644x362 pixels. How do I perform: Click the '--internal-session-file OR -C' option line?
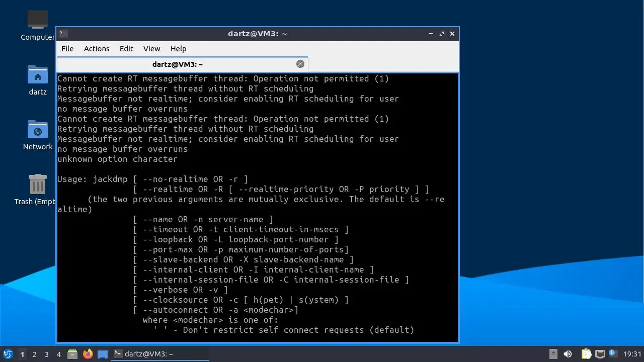(271, 280)
